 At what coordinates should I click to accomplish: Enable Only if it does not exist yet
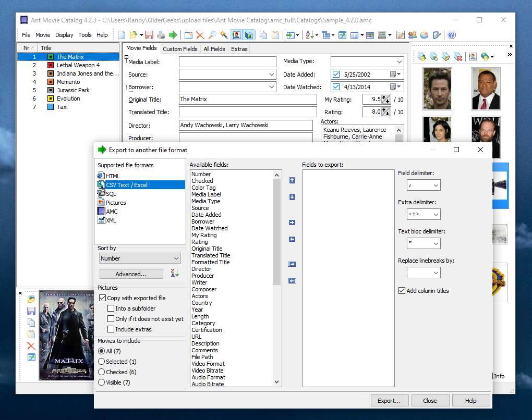click(111, 319)
